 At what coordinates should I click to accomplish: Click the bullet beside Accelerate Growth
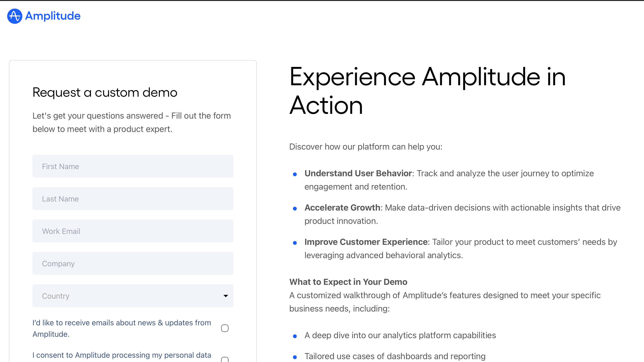(295, 208)
